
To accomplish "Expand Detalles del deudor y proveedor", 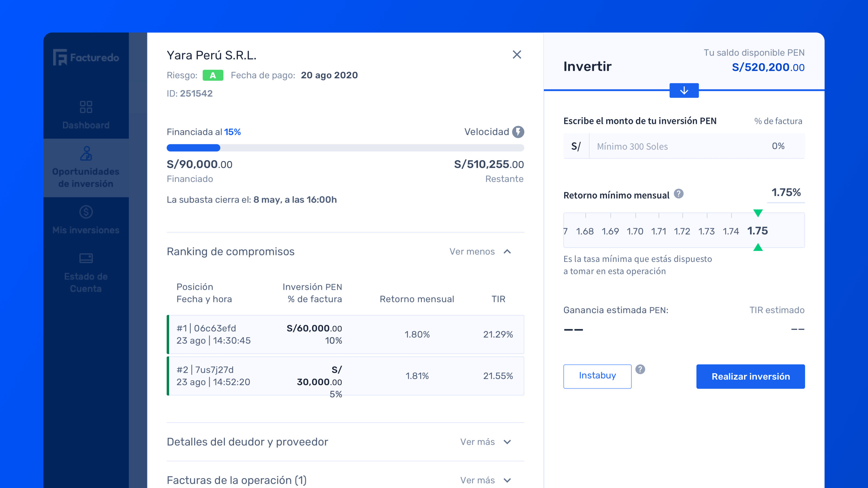I will click(485, 442).
